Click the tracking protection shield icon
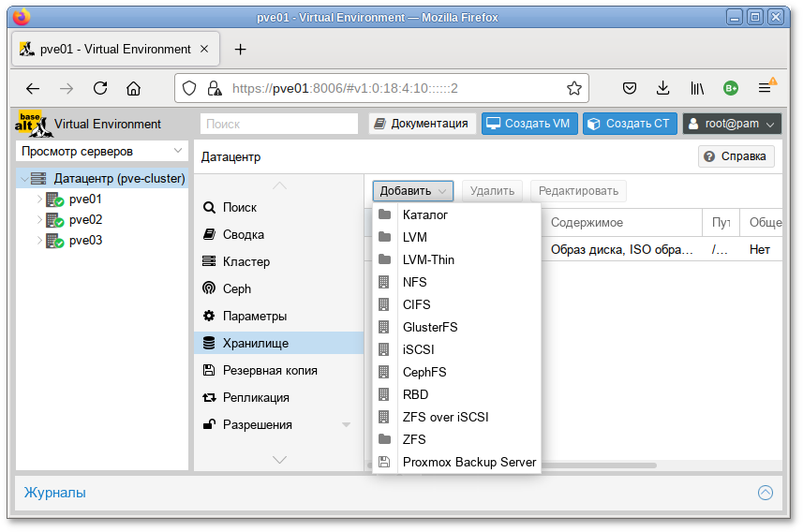The image size is (803, 532). click(189, 88)
